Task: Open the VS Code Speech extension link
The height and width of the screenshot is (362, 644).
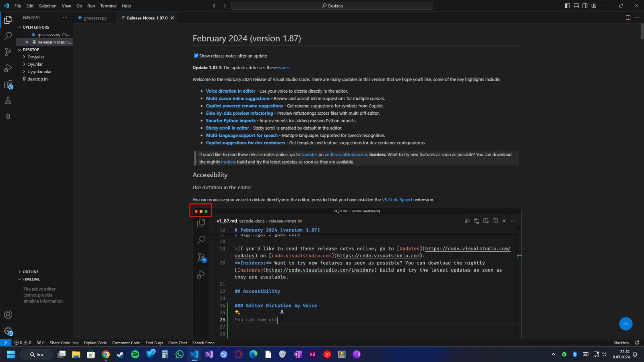Action: click(x=398, y=200)
